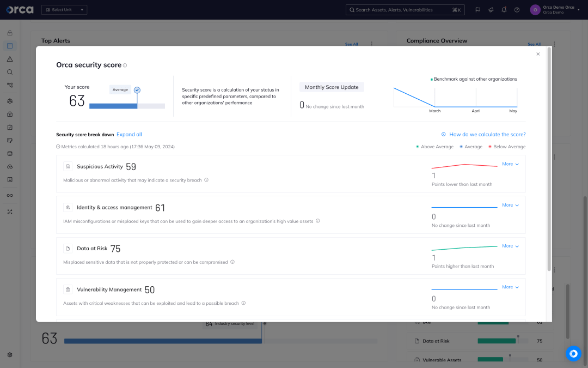Image resolution: width=588 pixels, height=368 pixels.
Task: Click the Below Average legend entry
Action: tap(507, 147)
